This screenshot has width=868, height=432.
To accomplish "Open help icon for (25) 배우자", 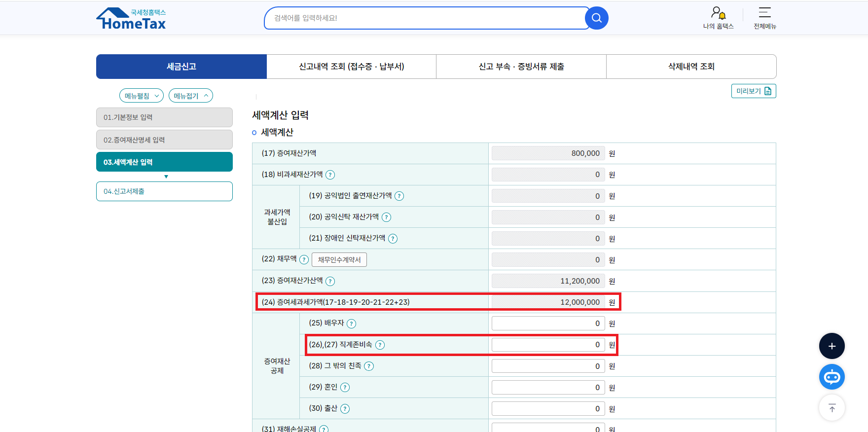I will 351,324.
